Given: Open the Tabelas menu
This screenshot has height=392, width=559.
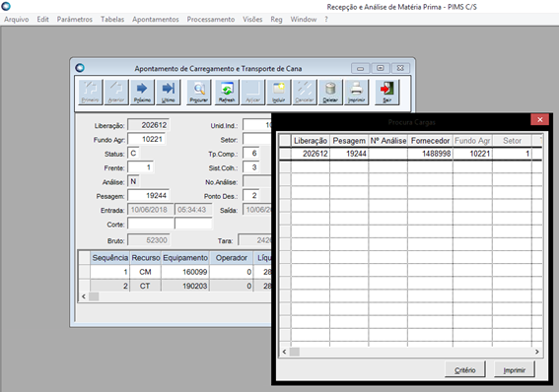Looking at the screenshot, I should (112, 20).
